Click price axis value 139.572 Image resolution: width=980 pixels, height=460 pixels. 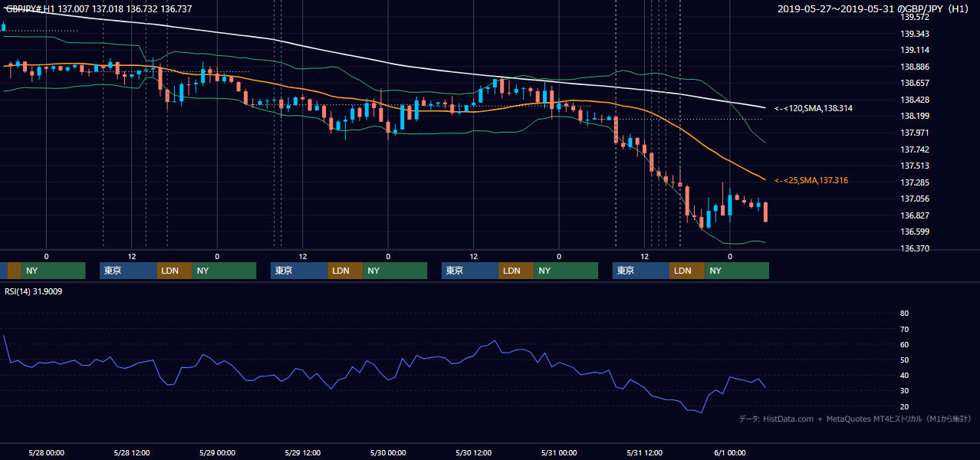[x=915, y=17]
